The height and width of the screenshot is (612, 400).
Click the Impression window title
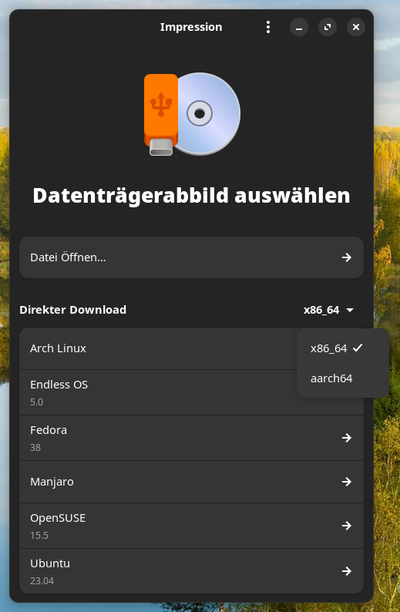[191, 27]
